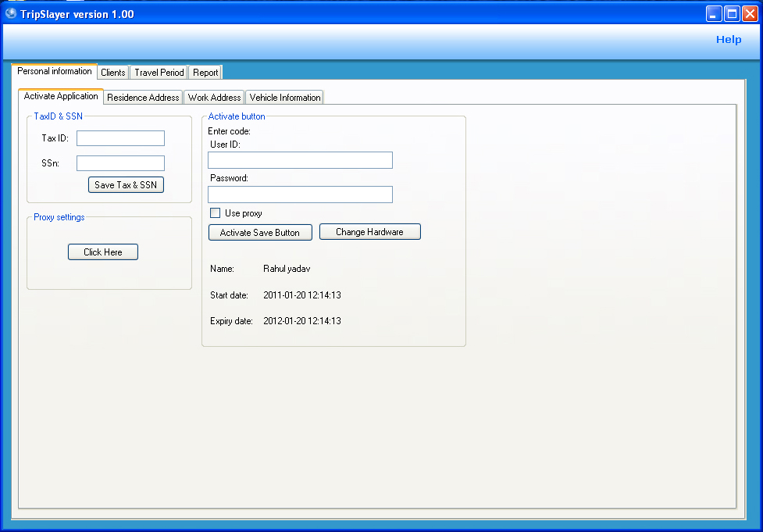Screen dimensions: 763x532
Task: Go to the Report tab
Action: point(205,73)
